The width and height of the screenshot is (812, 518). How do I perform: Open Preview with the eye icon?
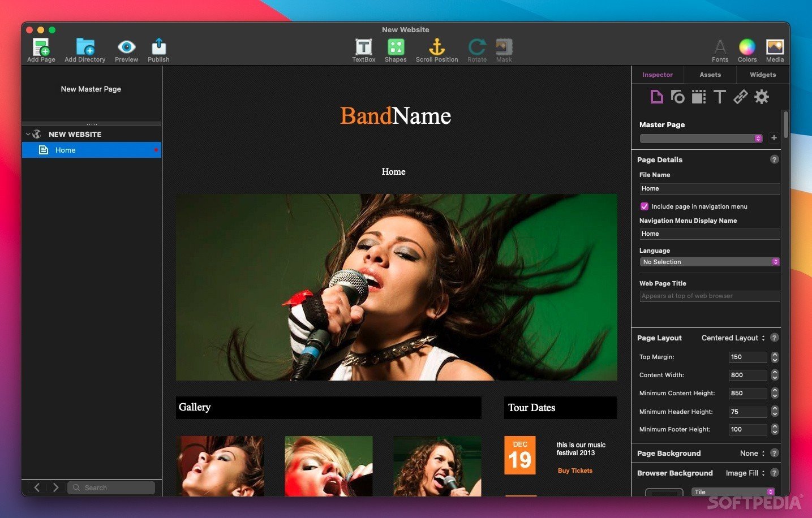click(126, 47)
